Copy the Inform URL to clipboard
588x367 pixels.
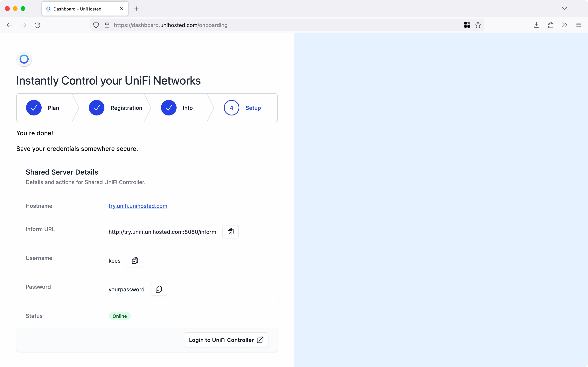pyautogui.click(x=230, y=232)
